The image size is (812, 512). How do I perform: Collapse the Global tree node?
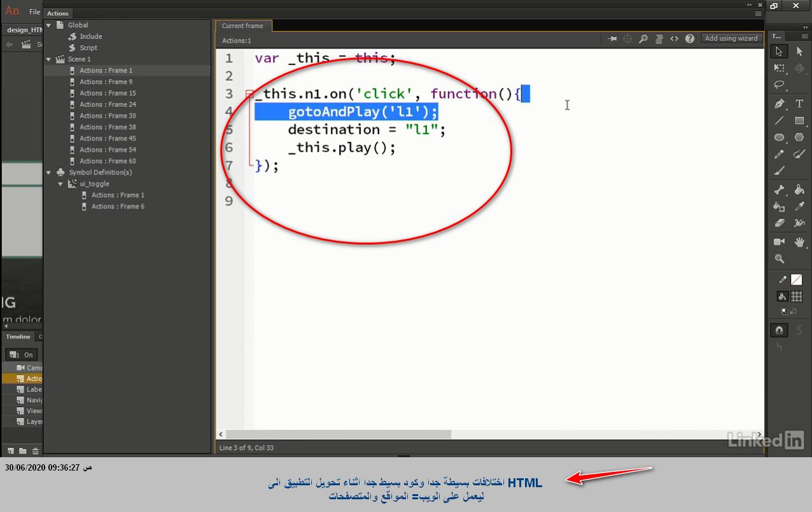pos(49,25)
